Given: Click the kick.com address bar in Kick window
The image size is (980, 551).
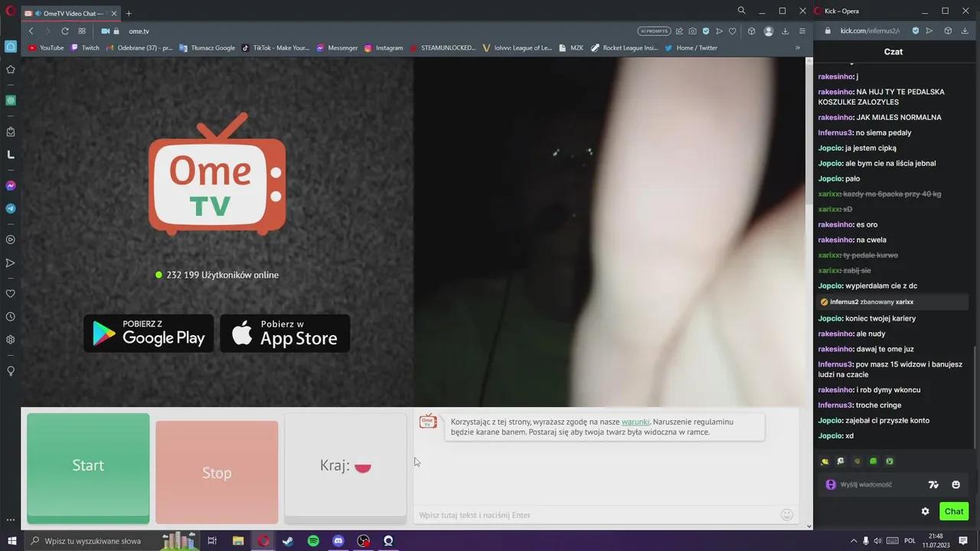Looking at the screenshot, I should click(x=870, y=31).
